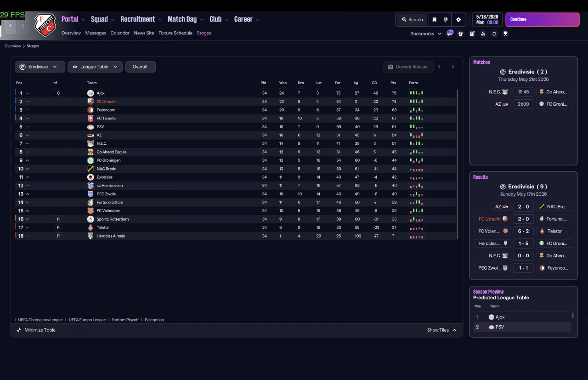Click PSV in the Predicted League Table
588x380 pixels.
pos(500,327)
